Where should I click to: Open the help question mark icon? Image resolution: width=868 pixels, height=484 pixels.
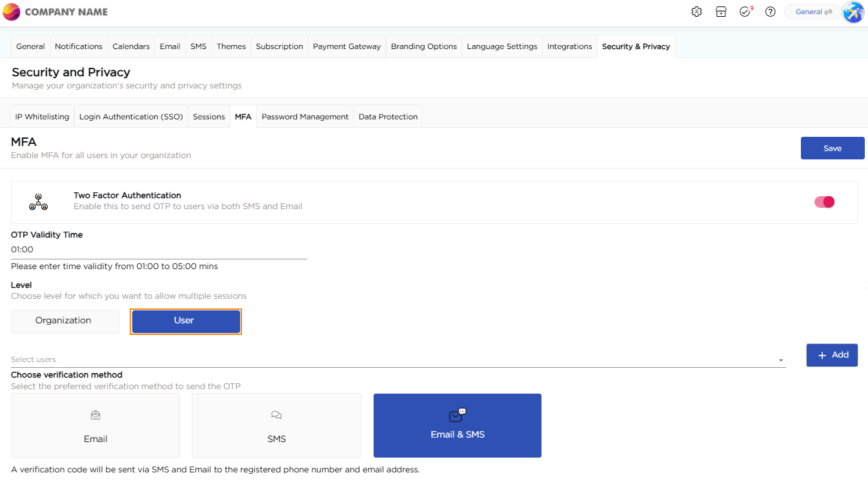(x=770, y=12)
